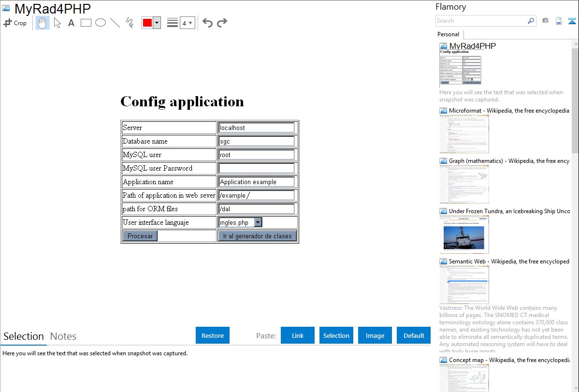Expand the line thickness dropdown
The height and width of the screenshot is (392, 579).
click(188, 23)
